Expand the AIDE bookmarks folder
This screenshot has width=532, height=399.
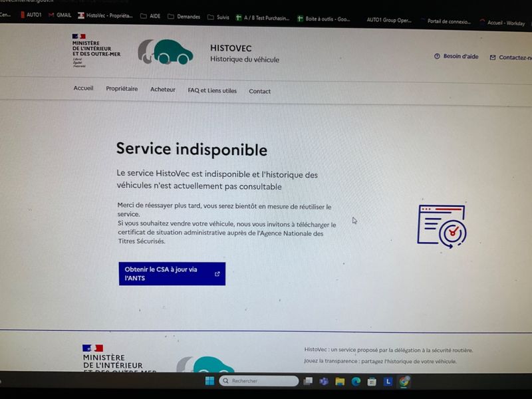150,16
